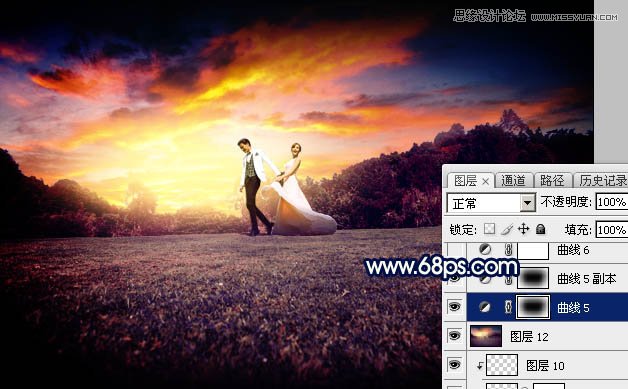Select adjustment icon of 曲线 5 layer

point(485,307)
